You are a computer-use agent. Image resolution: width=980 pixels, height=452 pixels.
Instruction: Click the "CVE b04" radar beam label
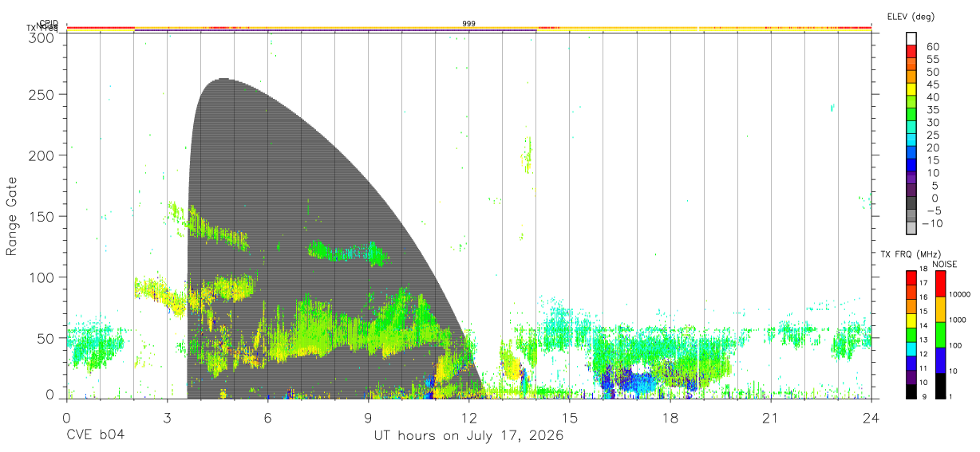[x=95, y=436]
